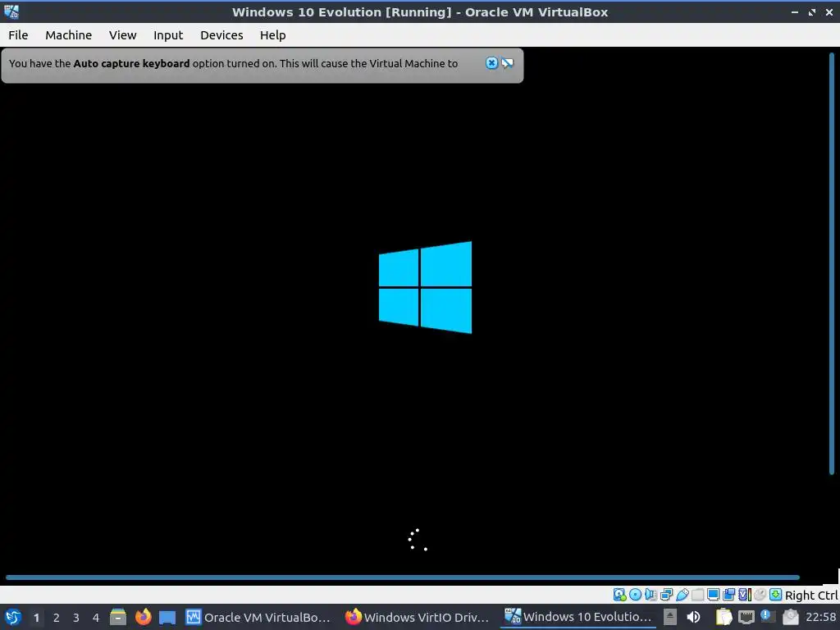Click the Right Ctrl host key label
This screenshot has width=840, height=630.
click(x=811, y=596)
